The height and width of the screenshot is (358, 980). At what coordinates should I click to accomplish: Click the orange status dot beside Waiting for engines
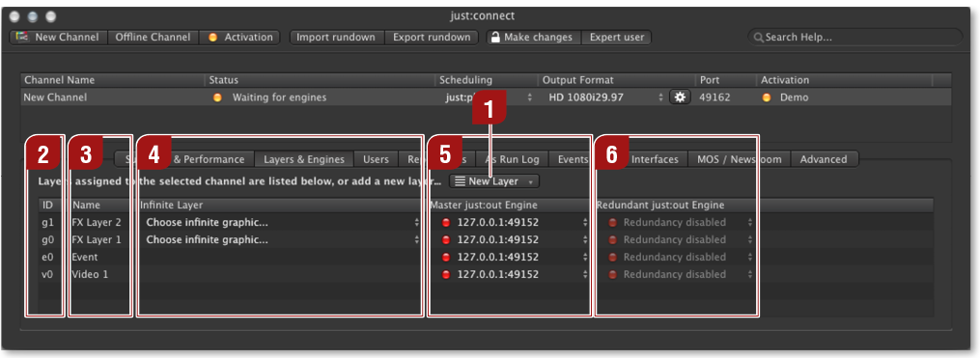[x=217, y=98]
